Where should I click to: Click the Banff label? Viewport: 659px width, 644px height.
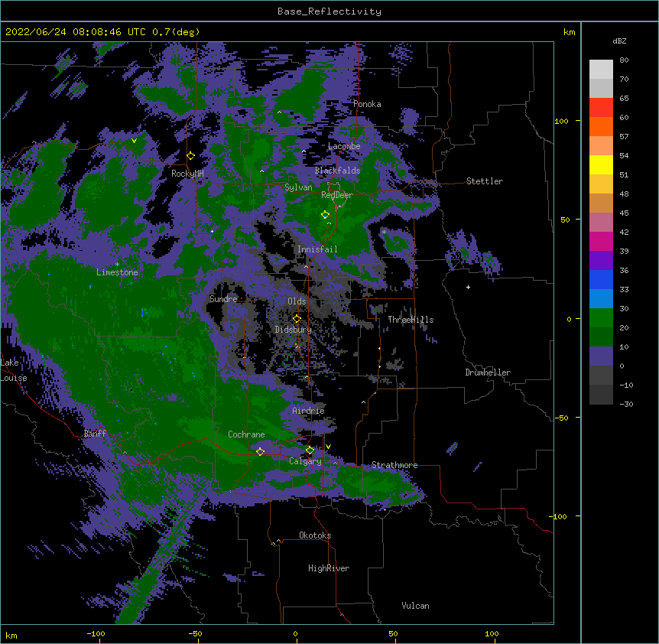(95, 434)
